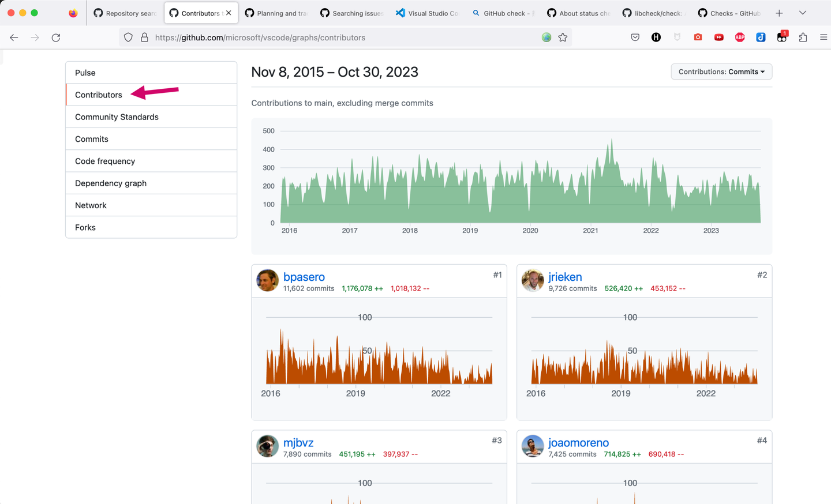The width and height of the screenshot is (831, 504).
Task: Click the text 690,418 -- deletions
Action: click(666, 454)
